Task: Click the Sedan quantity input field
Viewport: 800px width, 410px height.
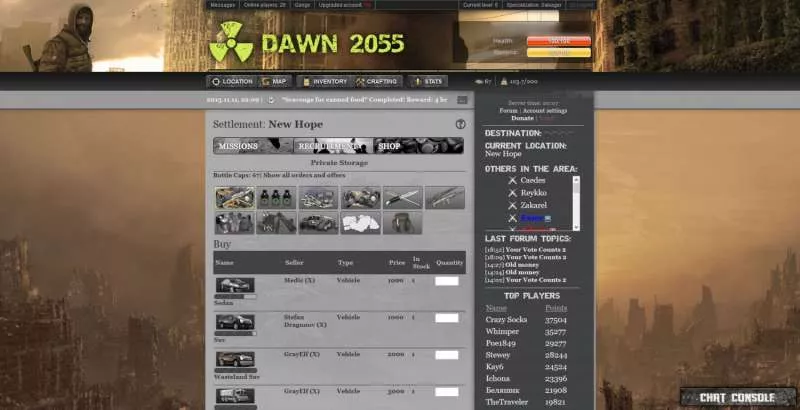Action: 447,281
